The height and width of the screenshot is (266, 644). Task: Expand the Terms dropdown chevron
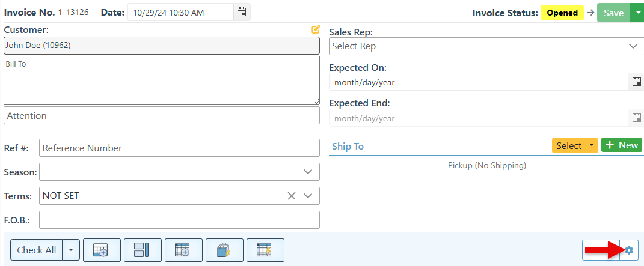[x=308, y=196]
